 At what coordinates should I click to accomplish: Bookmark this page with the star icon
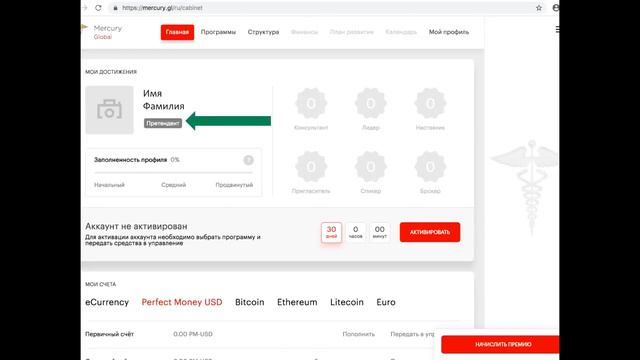539,8
